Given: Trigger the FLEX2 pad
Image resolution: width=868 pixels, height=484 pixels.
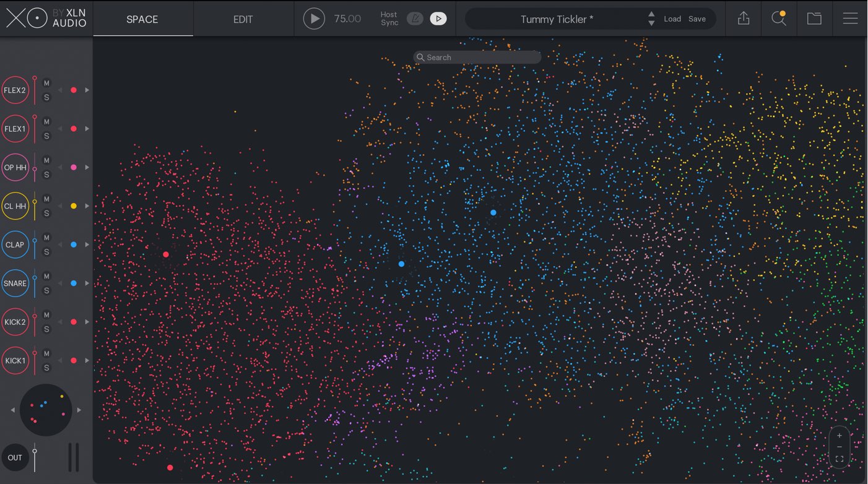Looking at the screenshot, I should pyautogui.click(x=15, y=90).
